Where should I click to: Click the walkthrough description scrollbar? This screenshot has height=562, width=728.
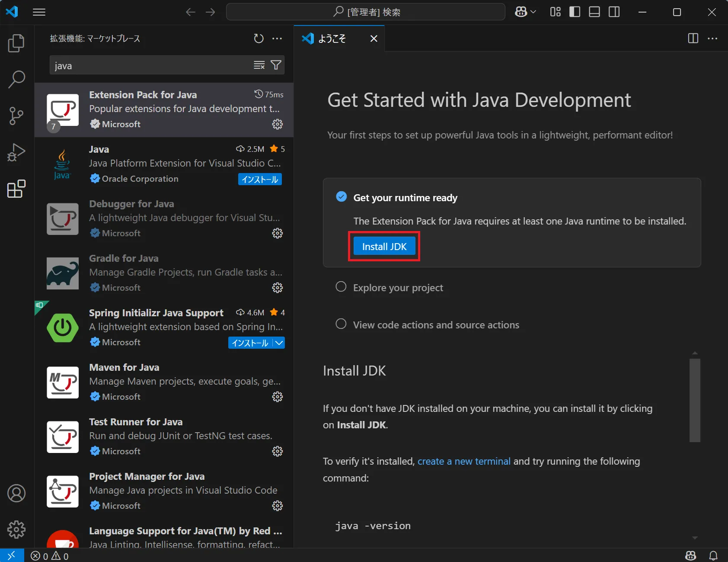click(695, 400)
